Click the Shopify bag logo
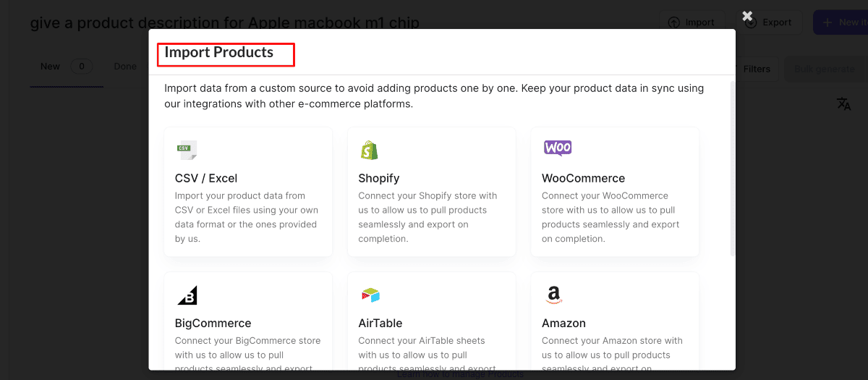 pyautogui.click(x=369, y=150)
